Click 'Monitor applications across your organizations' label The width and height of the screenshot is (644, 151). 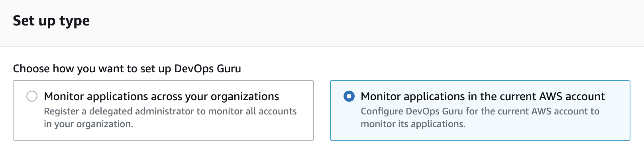161,97
